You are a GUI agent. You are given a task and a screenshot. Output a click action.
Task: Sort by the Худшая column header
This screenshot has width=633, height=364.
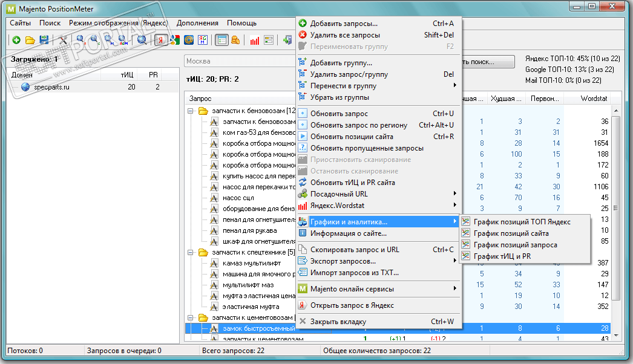[x=507, y=99]
